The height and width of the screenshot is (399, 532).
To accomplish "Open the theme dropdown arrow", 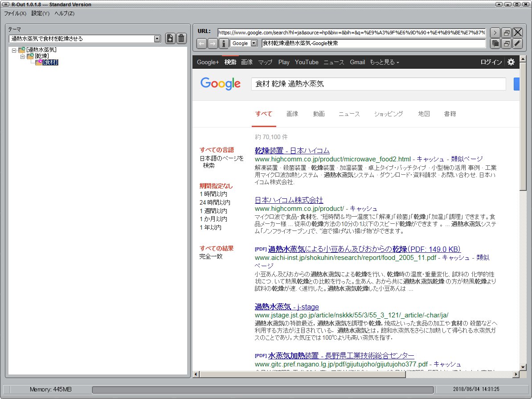I will tap(157, 39).
